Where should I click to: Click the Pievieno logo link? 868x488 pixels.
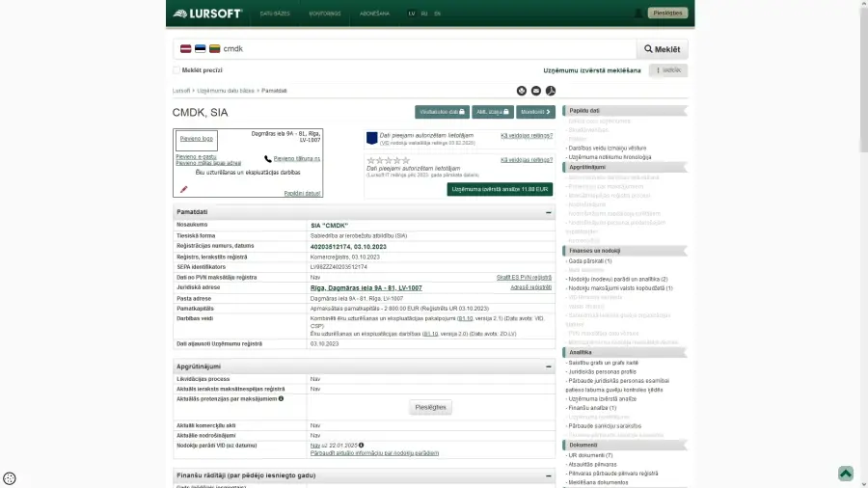(196, 139)
